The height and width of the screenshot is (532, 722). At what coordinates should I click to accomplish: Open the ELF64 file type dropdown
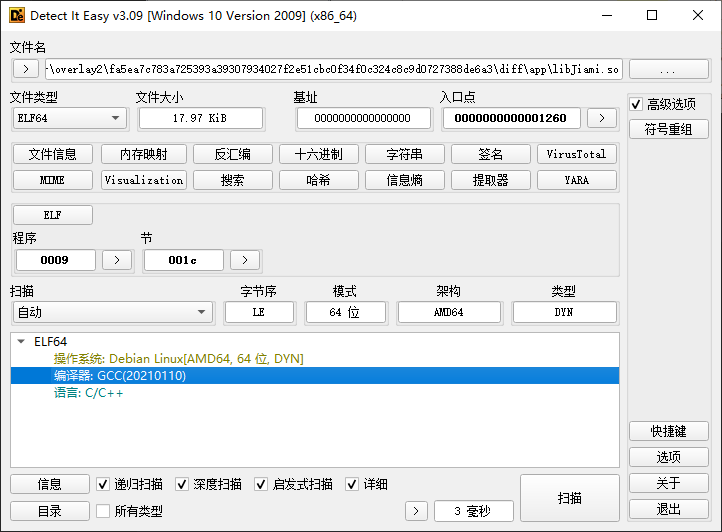pos(69,118)
